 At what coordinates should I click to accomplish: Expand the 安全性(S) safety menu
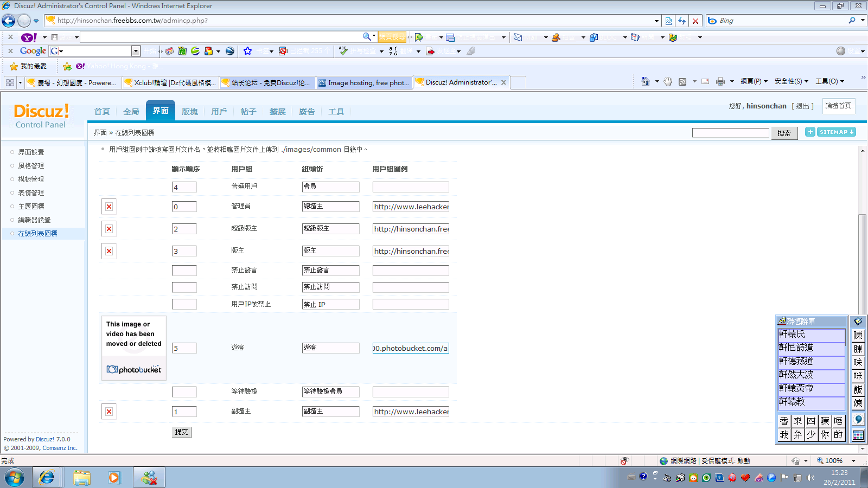791,81
